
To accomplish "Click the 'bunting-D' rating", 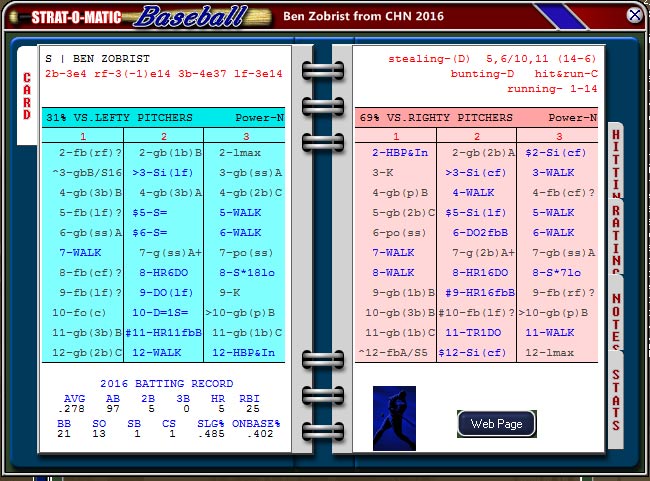I will (483, 74).
